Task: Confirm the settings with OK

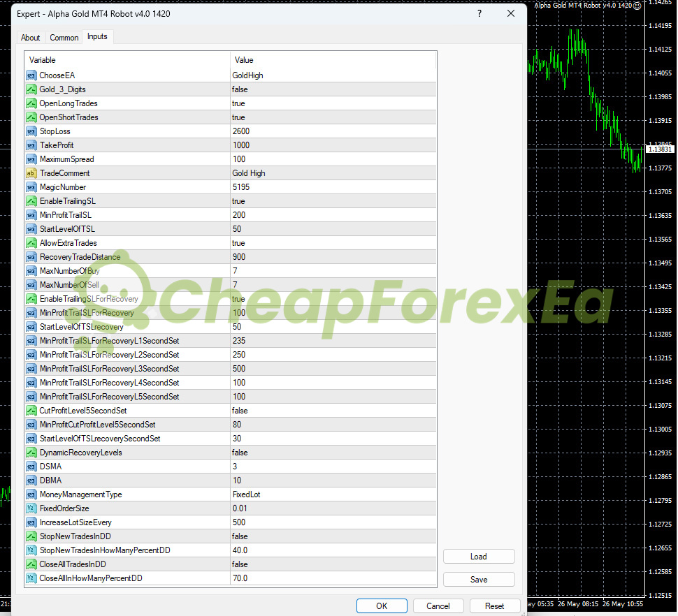Action: 382,606
